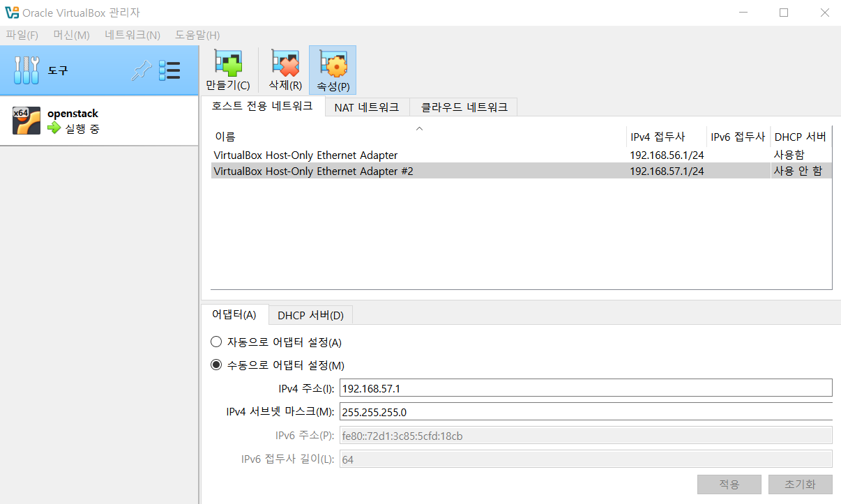Screen dimensions: 841x504
Task: Click the Create (만들기) network icon
Action: pyautogui.click(x=228, y=63)
